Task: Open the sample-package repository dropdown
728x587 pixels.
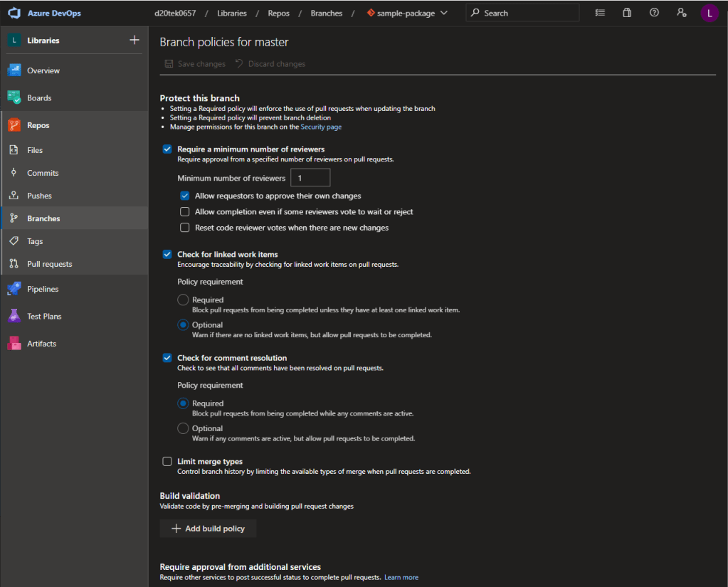Action: click(x=407, y=12)
